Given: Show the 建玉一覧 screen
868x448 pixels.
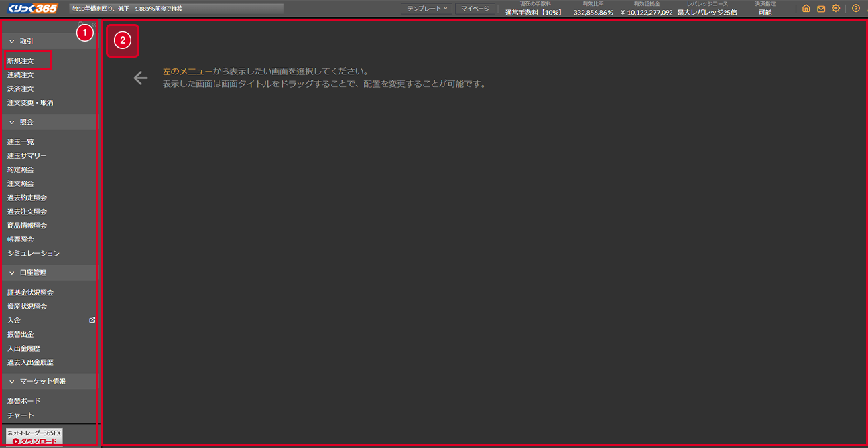Looking at the screenshot, I should [21, 142].
